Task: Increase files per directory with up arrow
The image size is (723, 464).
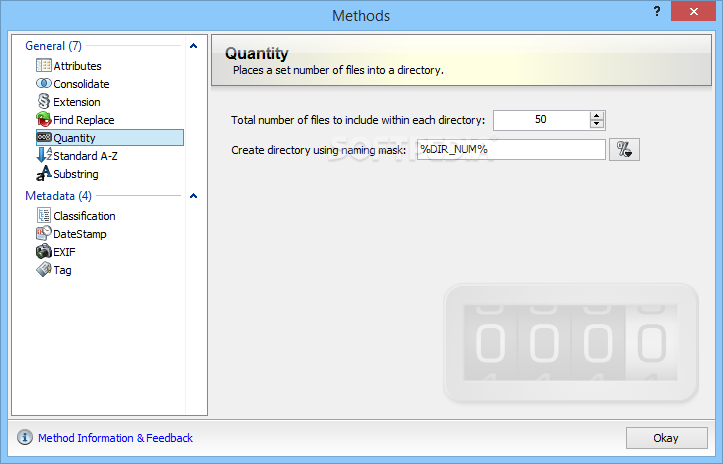Action: [x=597, y=115]
